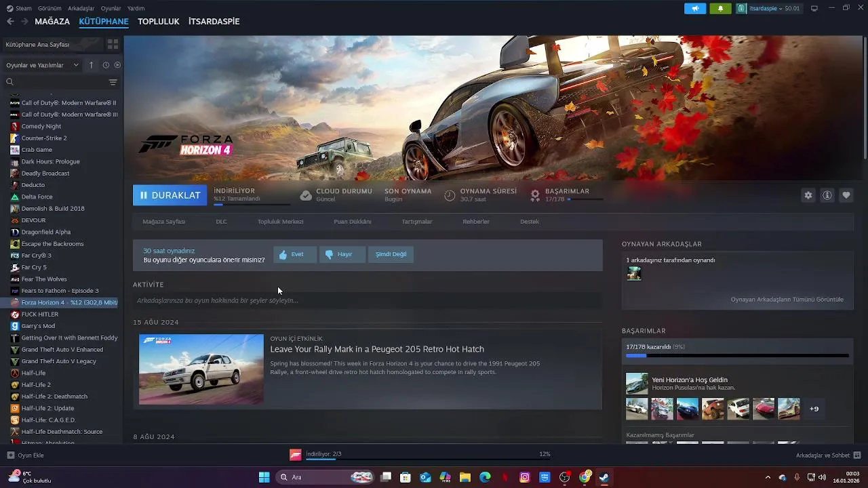Open Instagram from the taskbar

(525, 477)
